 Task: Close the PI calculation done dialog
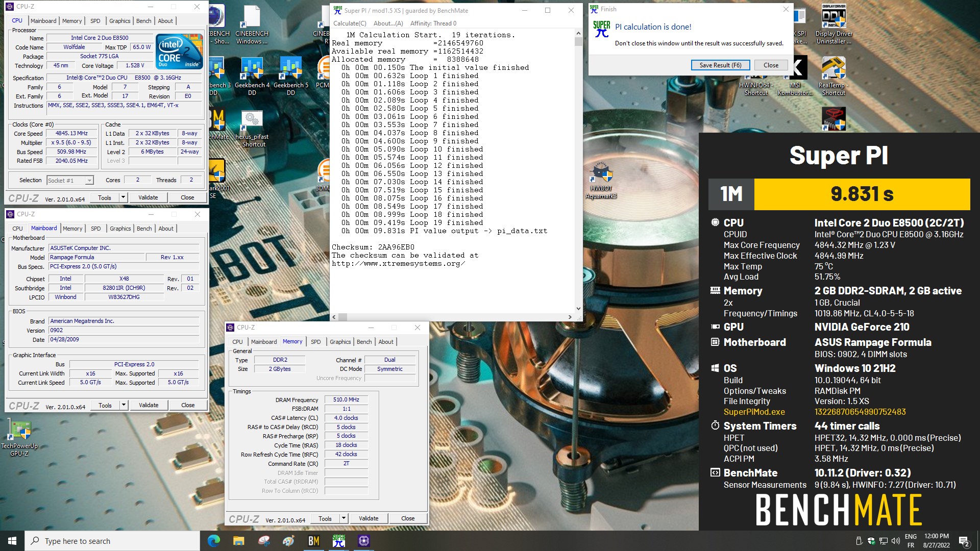[771, 65]
